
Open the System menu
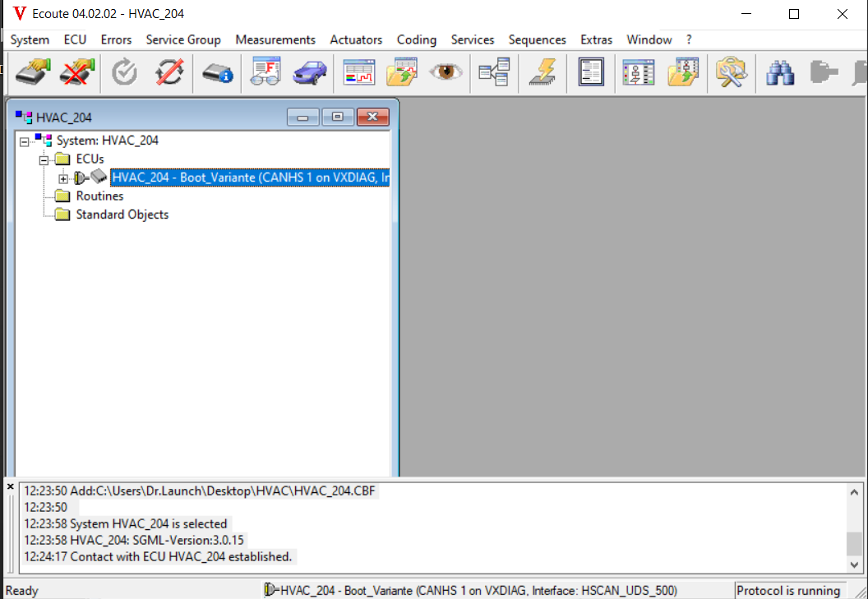30,40
